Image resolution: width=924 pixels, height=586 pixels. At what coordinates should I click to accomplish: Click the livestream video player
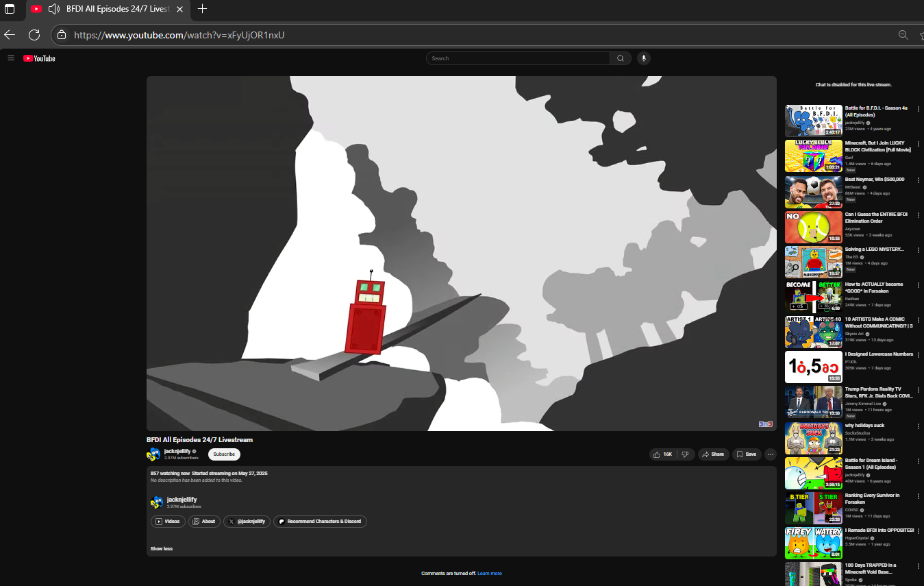point(462,254)
